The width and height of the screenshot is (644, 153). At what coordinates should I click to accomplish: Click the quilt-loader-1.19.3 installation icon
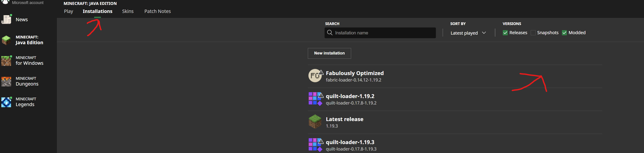tap(315, 145)
